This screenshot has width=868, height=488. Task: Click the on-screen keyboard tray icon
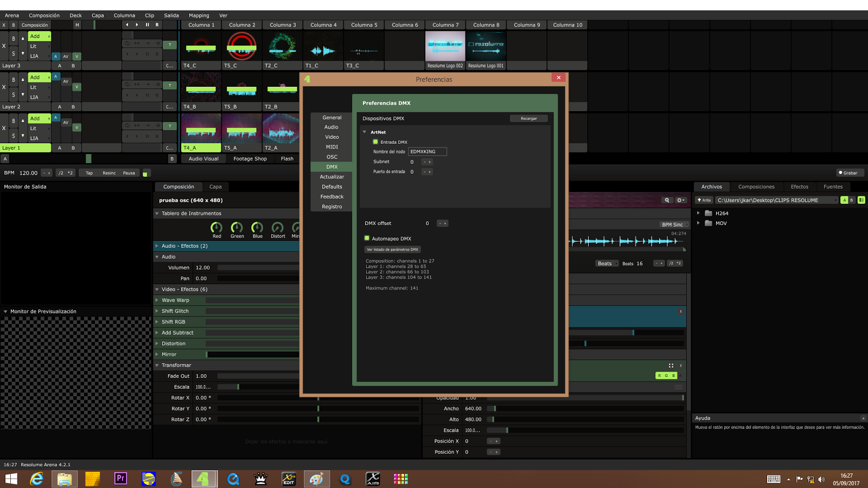tap(773, 479)
